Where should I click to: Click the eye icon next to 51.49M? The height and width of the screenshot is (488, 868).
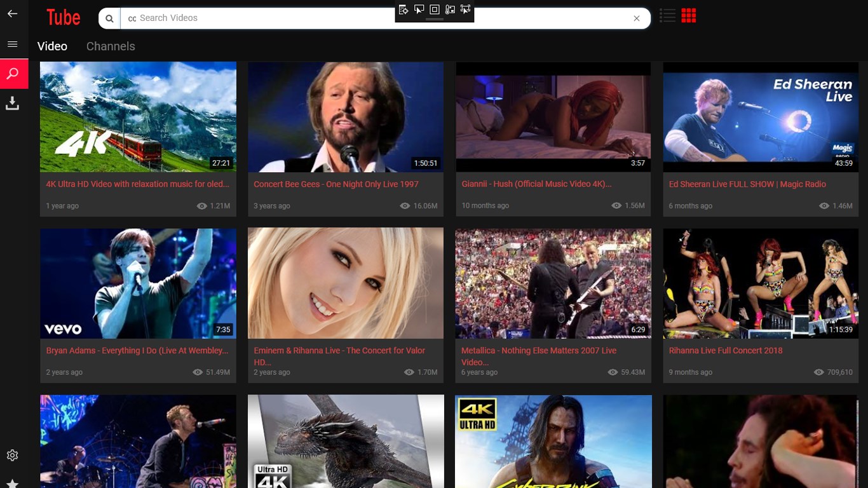(x=198, y=372)
